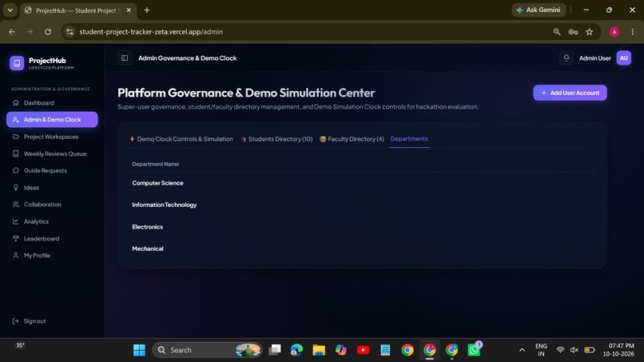Launch Microsoft Edge from taskbar
The image size is (644, 362).
click(x=296, y=350)
